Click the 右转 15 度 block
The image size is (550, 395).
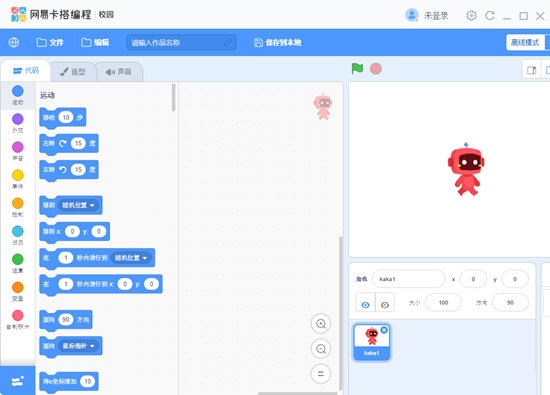point(69,143)
